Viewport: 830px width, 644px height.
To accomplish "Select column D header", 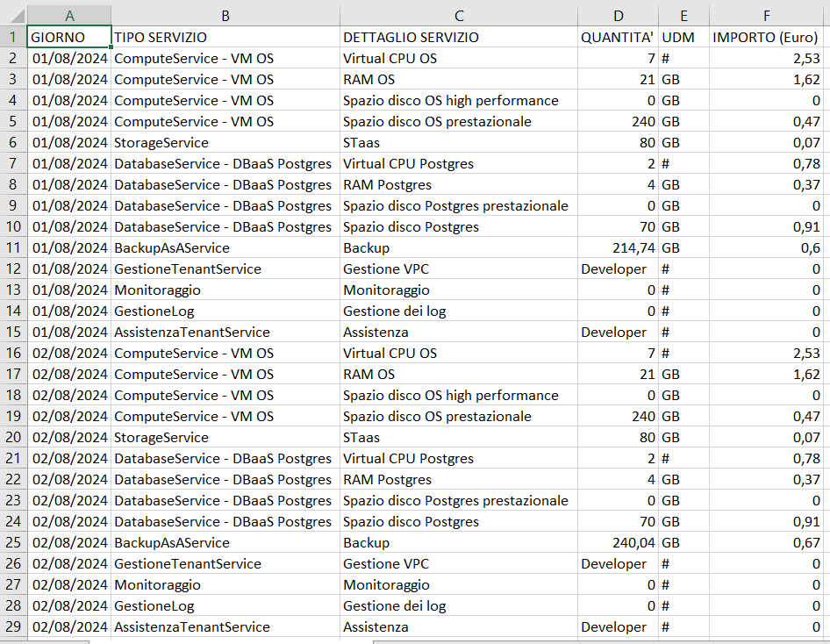I will tap(618, 15).
